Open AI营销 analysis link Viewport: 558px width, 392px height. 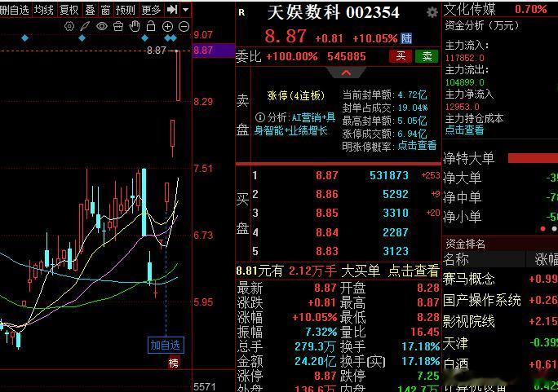[295, 124]
